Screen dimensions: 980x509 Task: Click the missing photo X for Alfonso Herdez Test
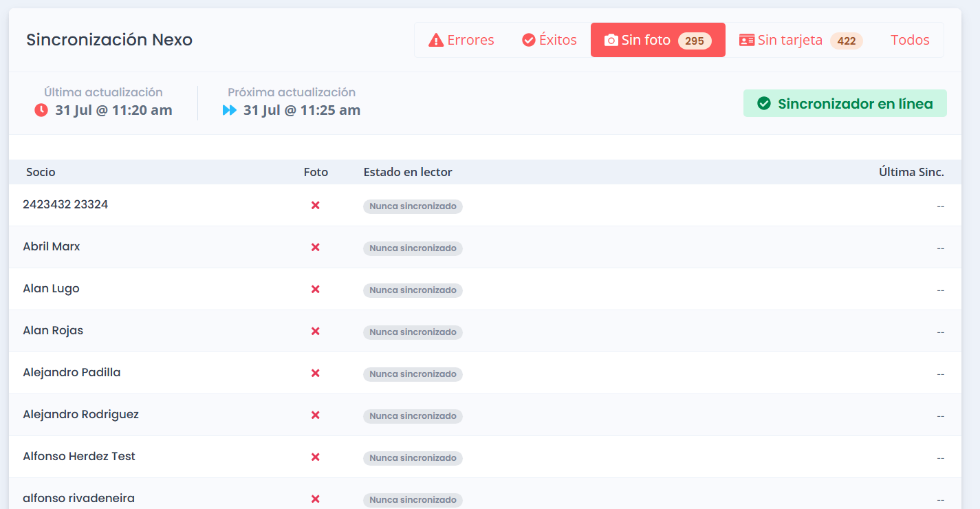pos(316,457)
